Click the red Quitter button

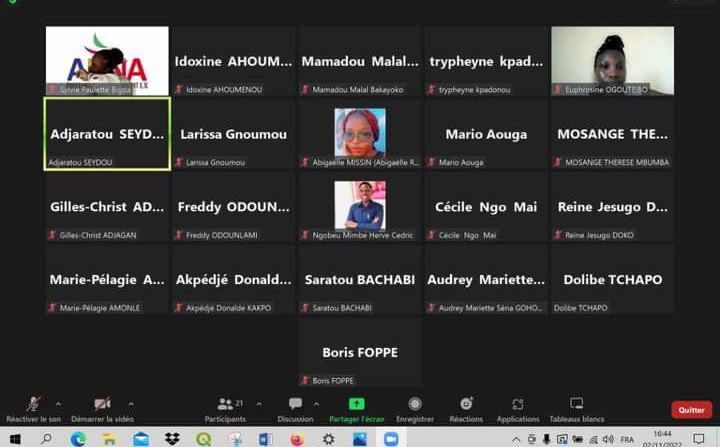tap(691, 410)
